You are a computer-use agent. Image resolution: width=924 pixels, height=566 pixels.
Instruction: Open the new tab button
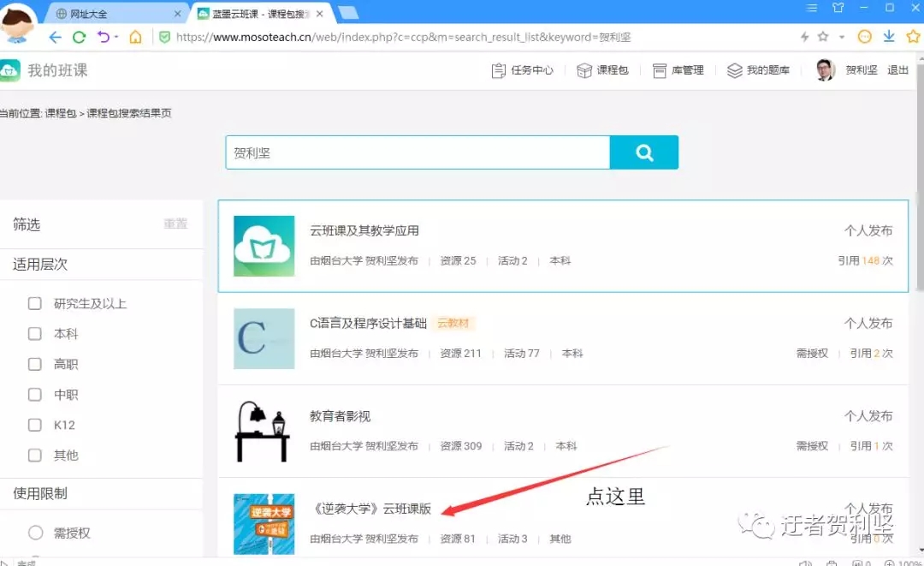click(347, 13)
